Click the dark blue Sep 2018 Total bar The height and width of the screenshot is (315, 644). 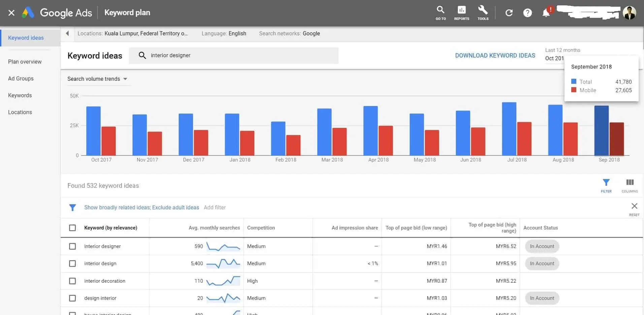601,131
